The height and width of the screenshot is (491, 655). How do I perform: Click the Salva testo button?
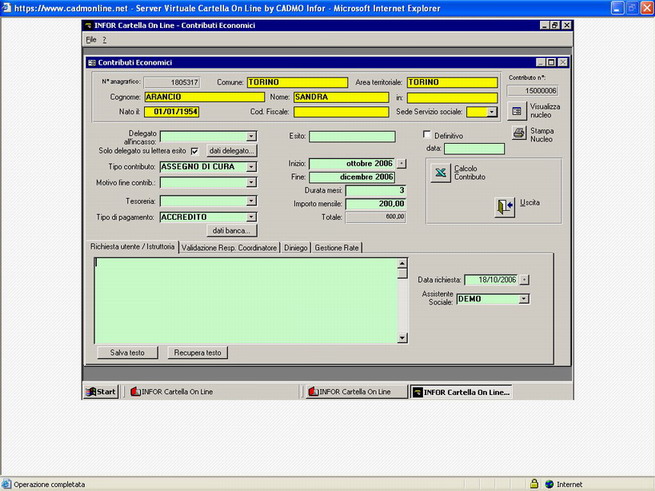tap(127, 353)
